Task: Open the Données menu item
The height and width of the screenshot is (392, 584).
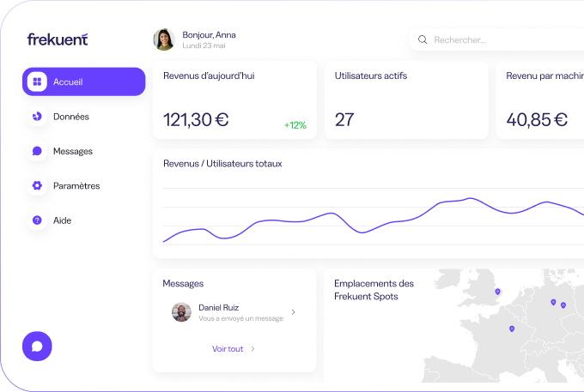Action: (x=71, y=117)
